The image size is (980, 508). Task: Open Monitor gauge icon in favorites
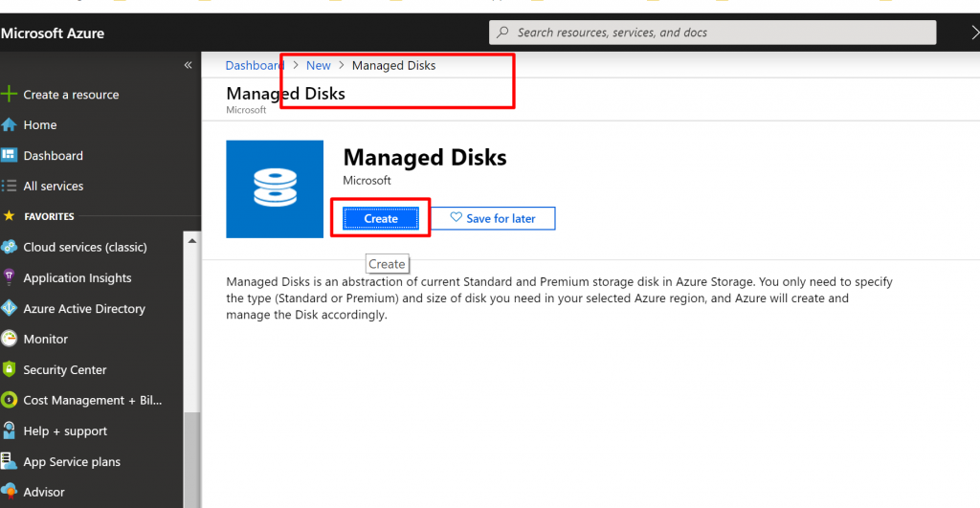(10, 340)
